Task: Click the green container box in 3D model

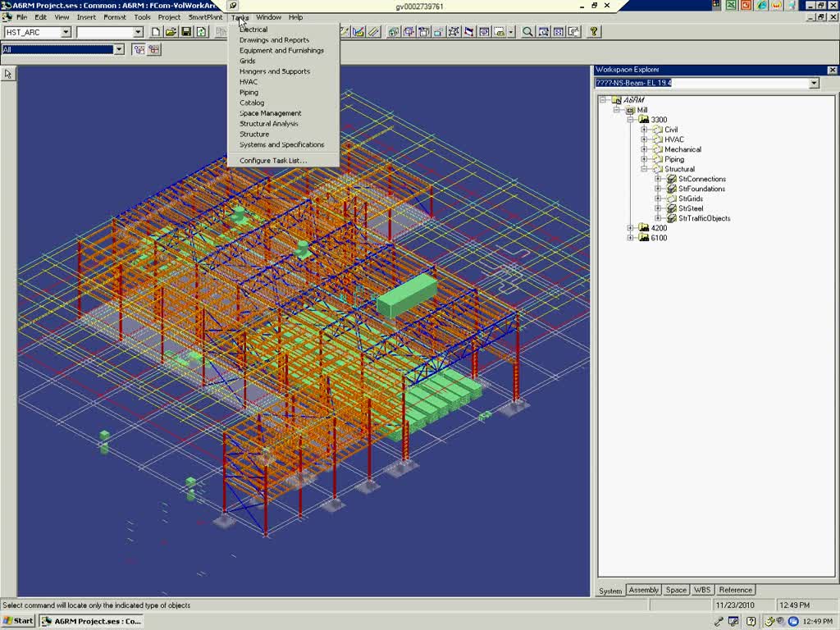Action: tap(407, 294)
